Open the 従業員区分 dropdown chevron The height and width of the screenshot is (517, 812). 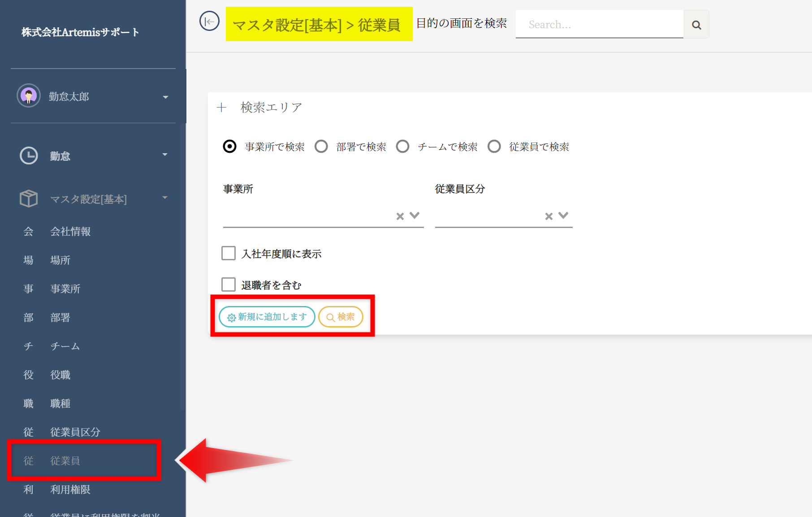[563, 215]
